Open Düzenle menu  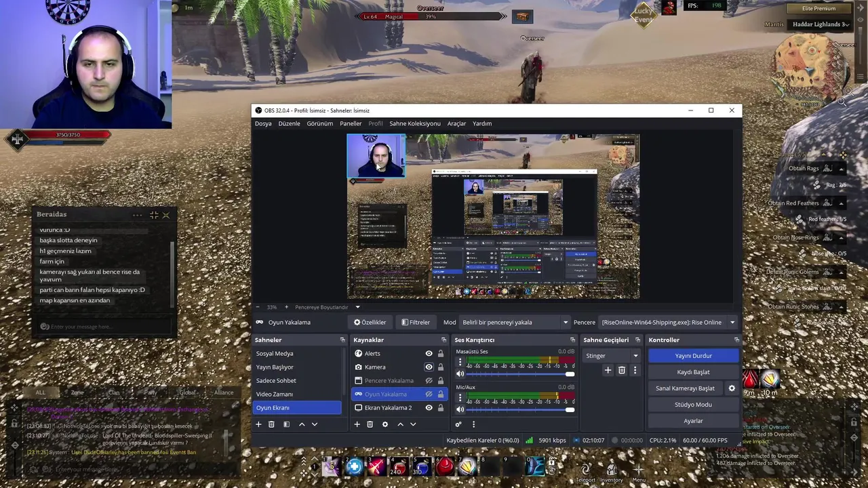coord(289,123)
